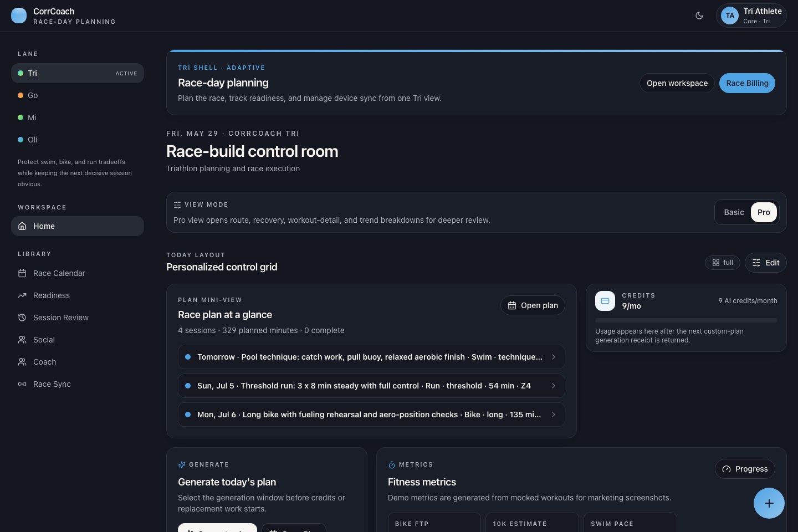Click the Home house icon in the sidebar
Image resolution: width=798 pixels, height=532 pixels.
point(22,226)
